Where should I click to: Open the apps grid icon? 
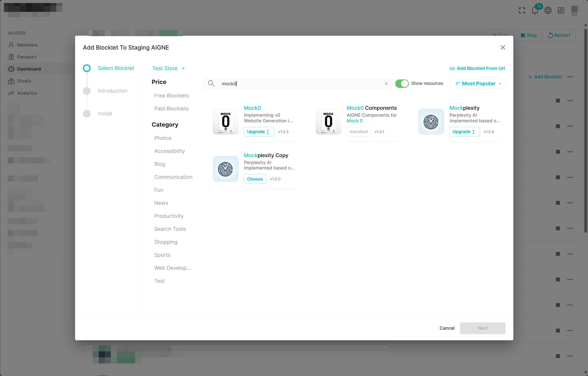click(561, 11)
